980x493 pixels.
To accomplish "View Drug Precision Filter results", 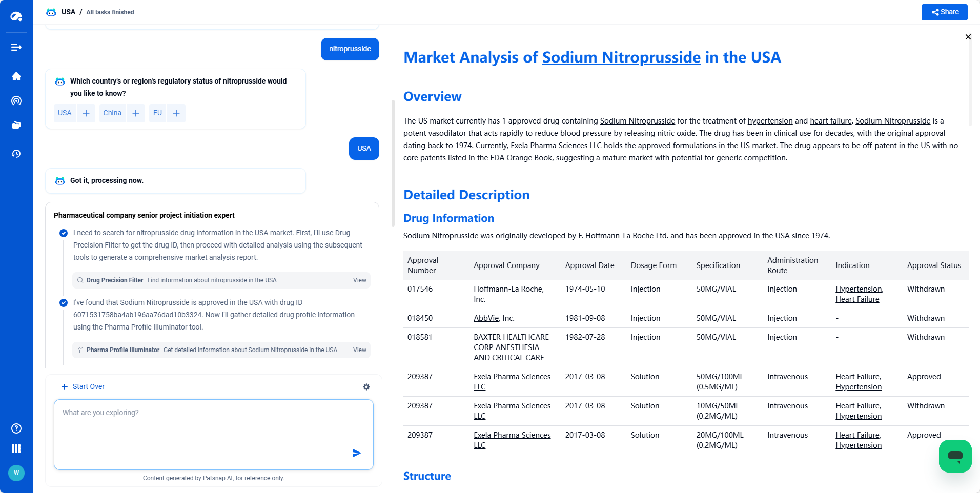I will [x=359, y=280].
